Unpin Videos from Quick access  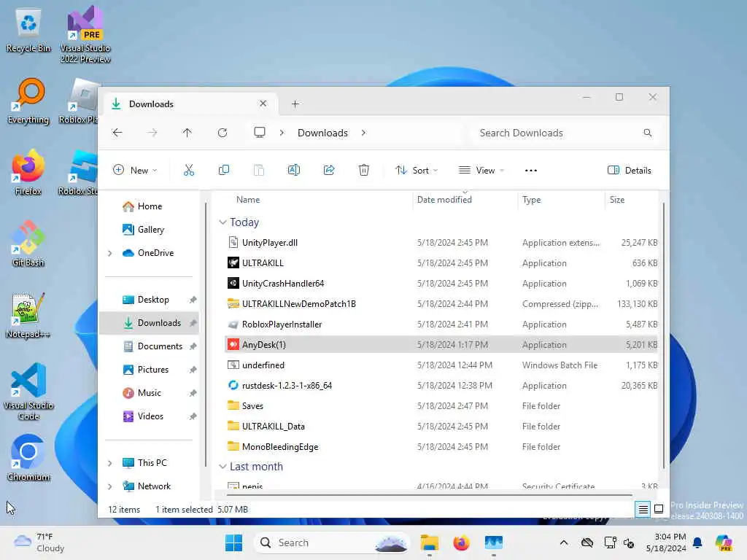tap(193, 416)
